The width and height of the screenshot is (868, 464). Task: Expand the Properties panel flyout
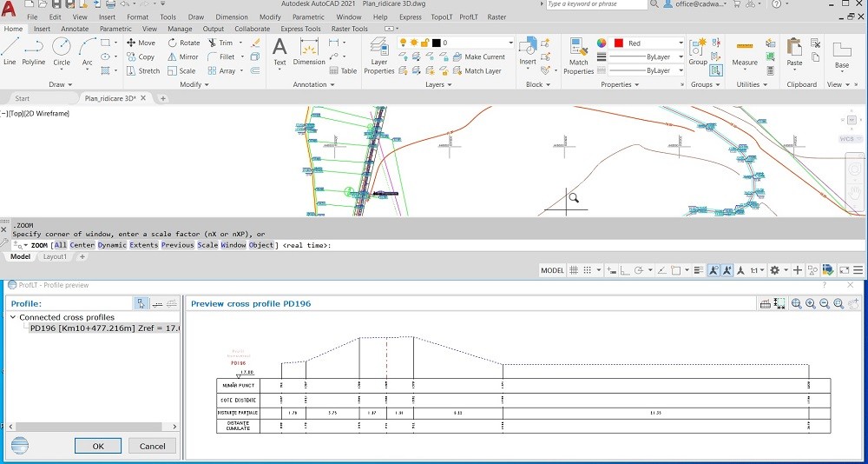[620, 84]
